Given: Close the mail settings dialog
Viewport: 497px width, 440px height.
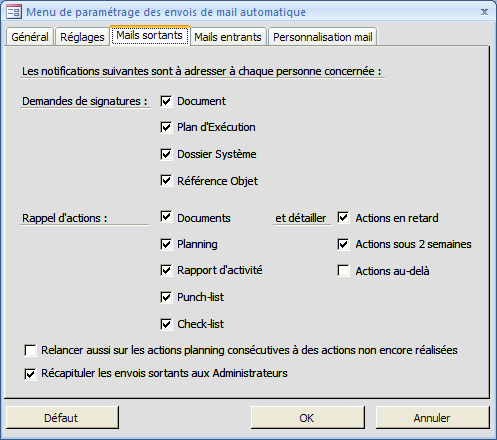Looking at the screenshot, I should point(484,12).
